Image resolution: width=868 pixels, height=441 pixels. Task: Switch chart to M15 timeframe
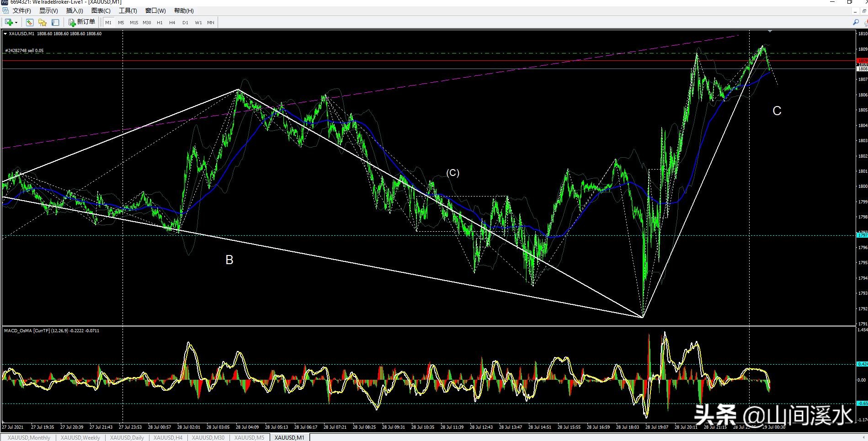coord(134,22)
